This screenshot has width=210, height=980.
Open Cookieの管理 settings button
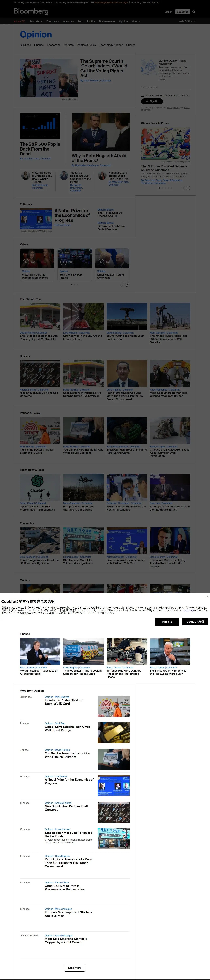tap(195, 622)
